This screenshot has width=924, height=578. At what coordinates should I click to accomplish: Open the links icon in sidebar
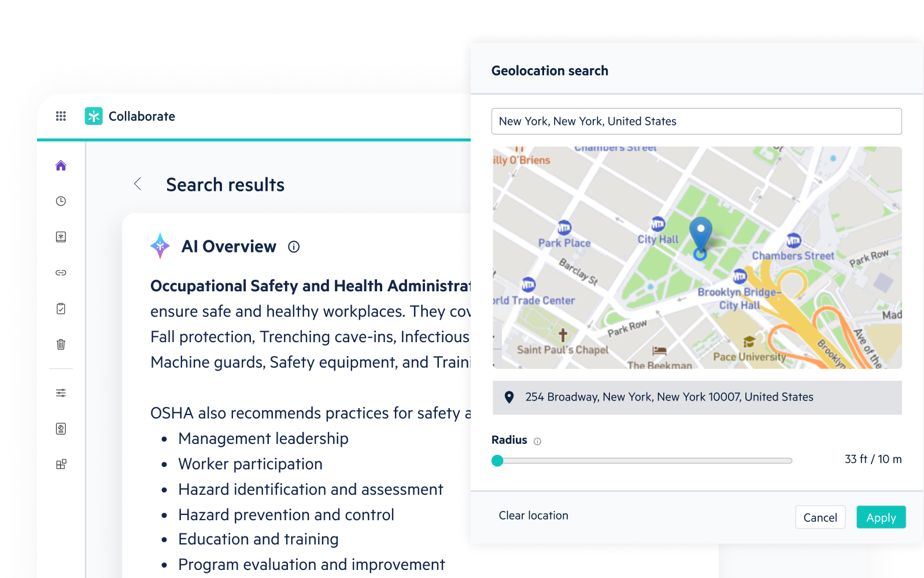point(61,273)
